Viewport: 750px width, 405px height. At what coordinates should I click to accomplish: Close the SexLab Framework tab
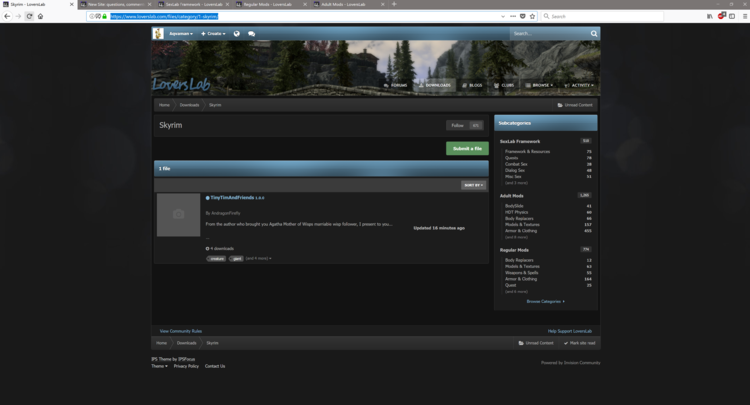click(227, 4)
